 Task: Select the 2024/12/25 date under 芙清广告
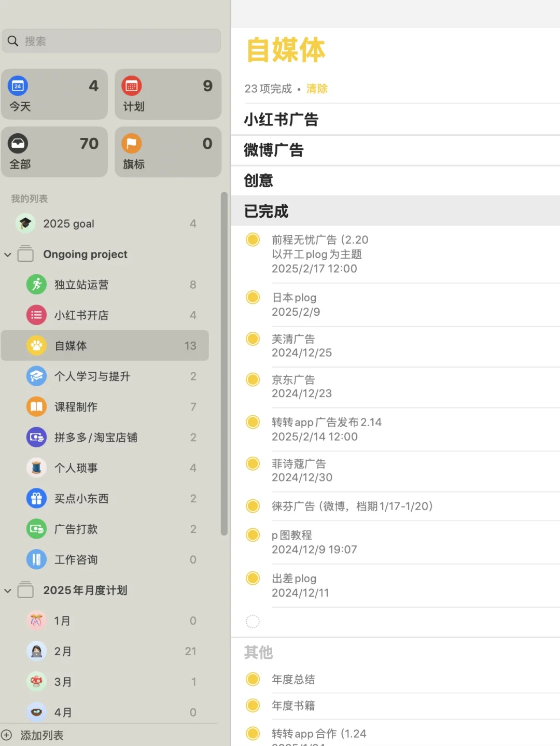[302, 353]
